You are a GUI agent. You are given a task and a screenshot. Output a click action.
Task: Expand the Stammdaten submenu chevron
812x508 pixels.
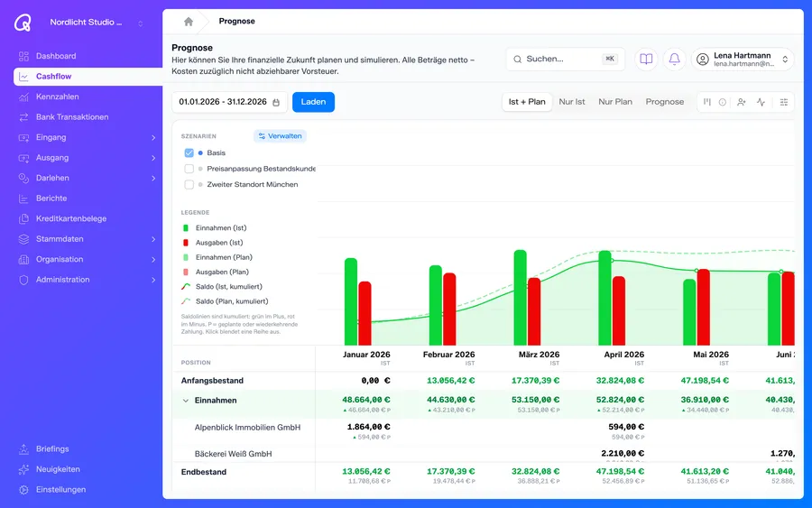click(x=153, y=239)
